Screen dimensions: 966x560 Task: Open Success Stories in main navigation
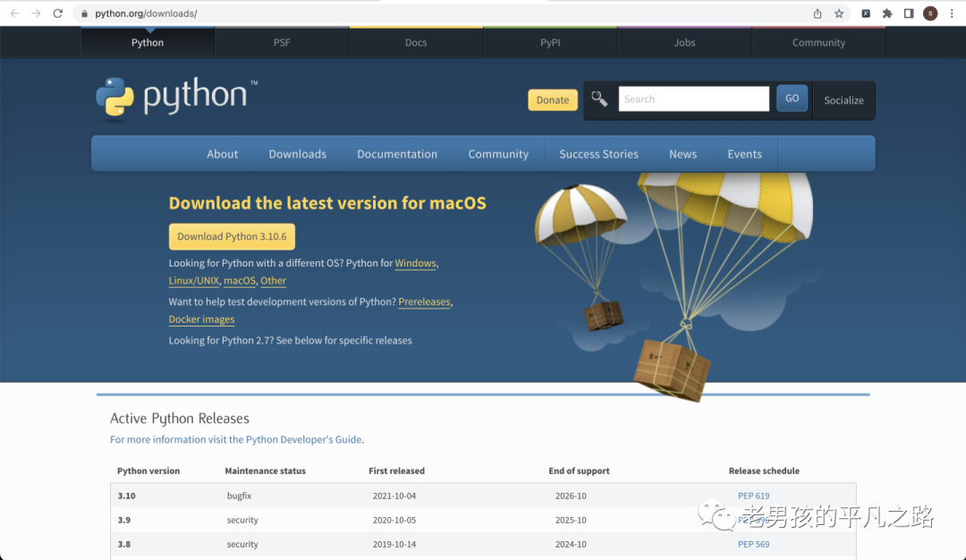tap(598, 154)
